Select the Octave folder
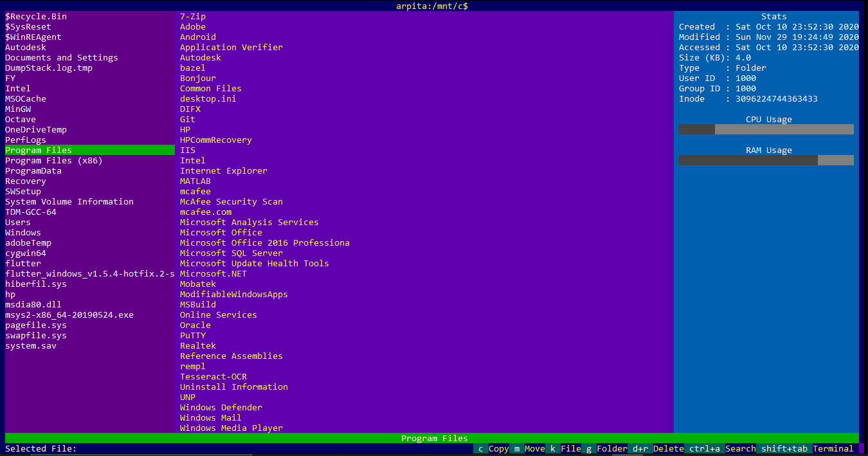The width and height of the screenshot is (868, 456). (x=21, y=119)
